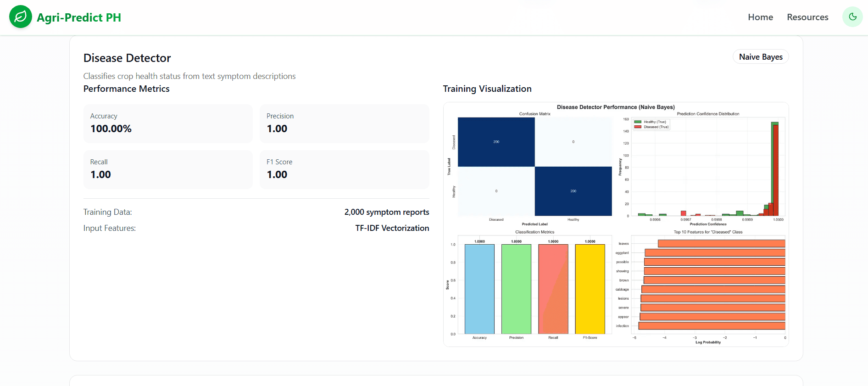This screenshot has height=386, width=868.
Task: Click the Agri-Predict PH brand name
Action: 79,17
